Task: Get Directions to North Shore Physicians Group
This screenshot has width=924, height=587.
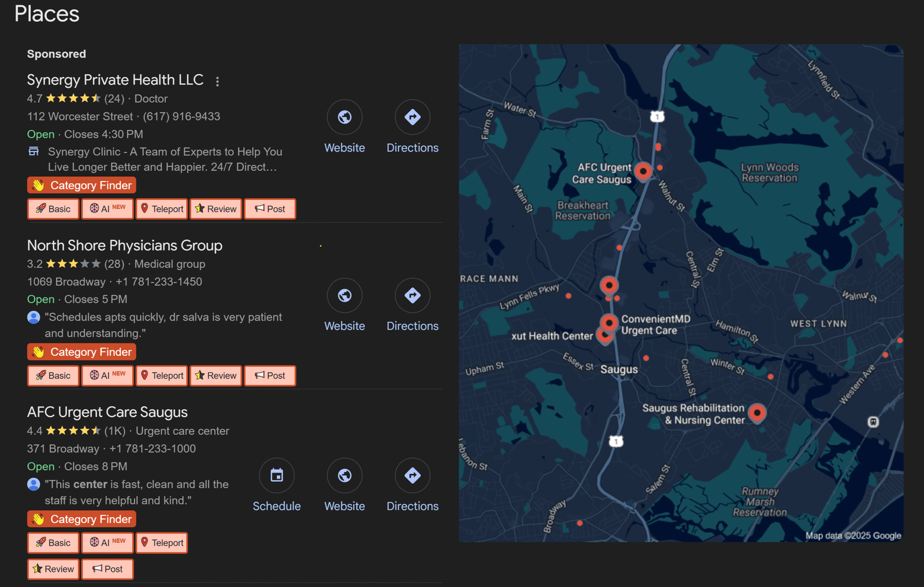Action: (412, 305)
